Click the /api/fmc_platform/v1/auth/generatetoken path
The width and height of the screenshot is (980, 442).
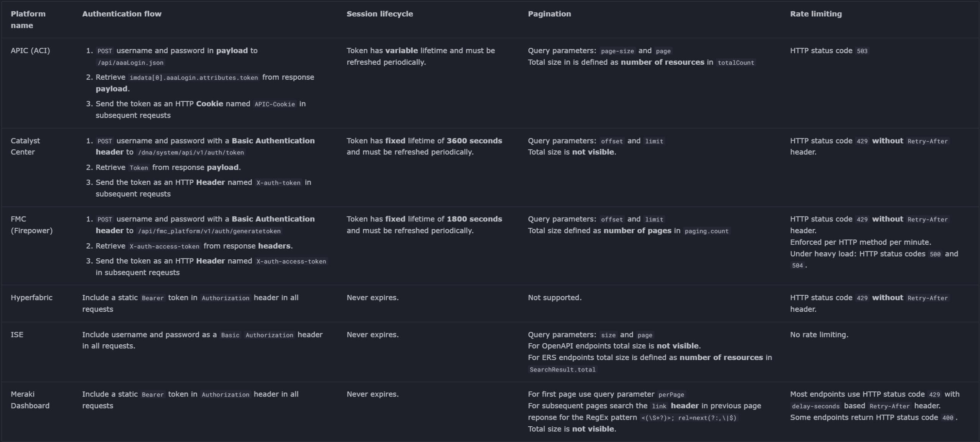tap(209, 231)
